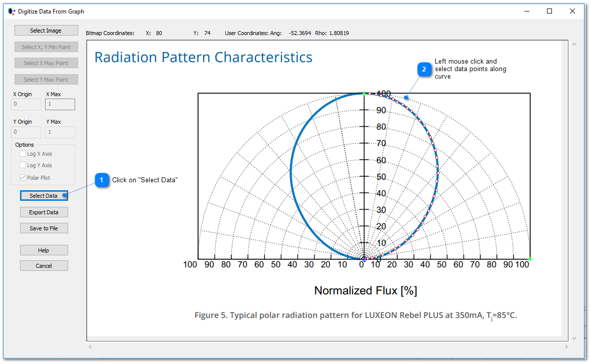The image size is (591, 364).
Task: Click the app icon in title bar
Action: (12, 11)
